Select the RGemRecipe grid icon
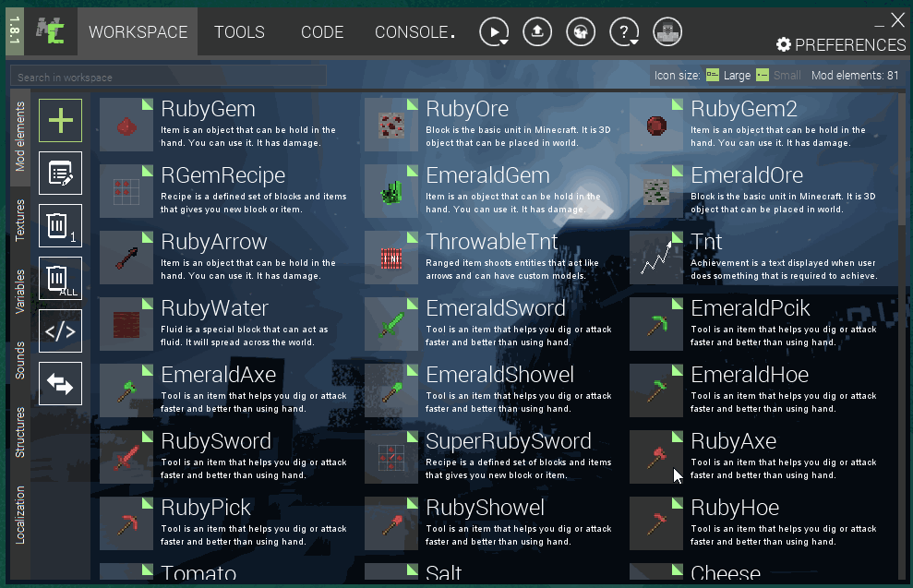 pyautogui.click(x=126, y=191)
